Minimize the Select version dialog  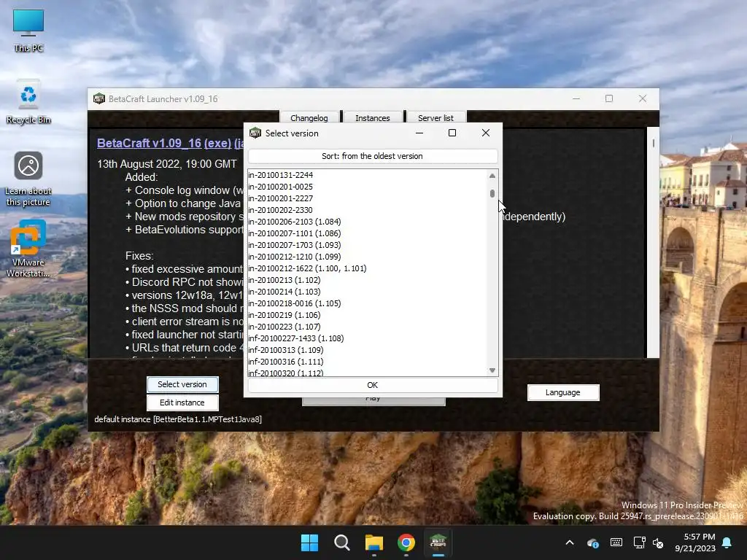pos(419,133)
